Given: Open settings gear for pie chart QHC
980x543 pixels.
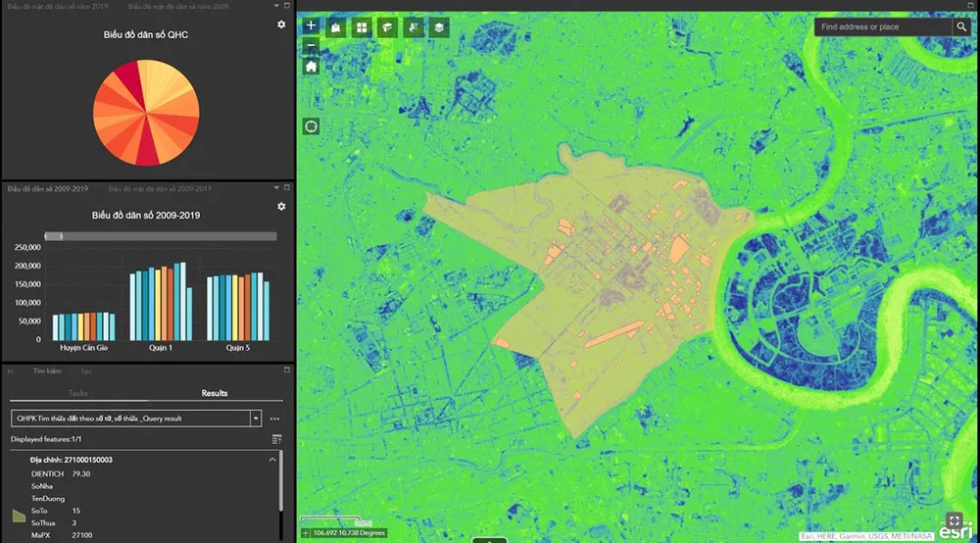Looking at the screenshot, I should (x=281, y=25).
